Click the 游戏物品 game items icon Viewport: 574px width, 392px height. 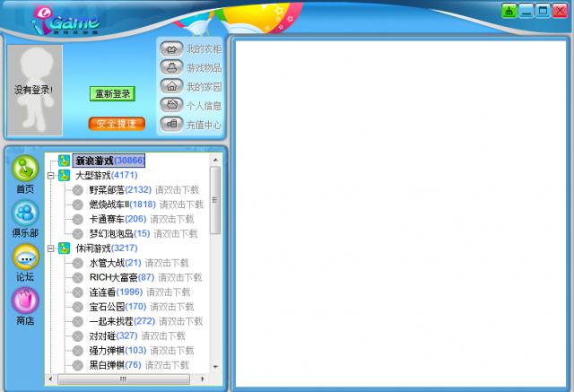[x=171, y=67]
